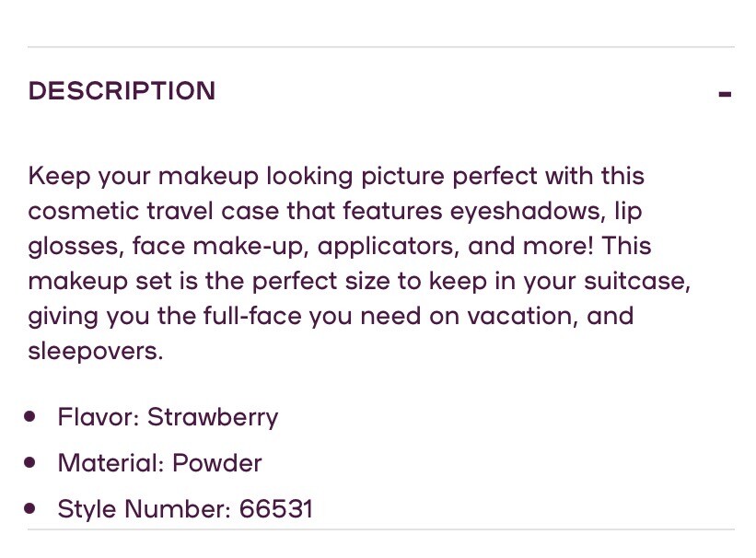Image resolution: width=756 pixels, height=558 pixels.
Task: Click the word sleepovers in the paragraph
Action: click(93, 352)
